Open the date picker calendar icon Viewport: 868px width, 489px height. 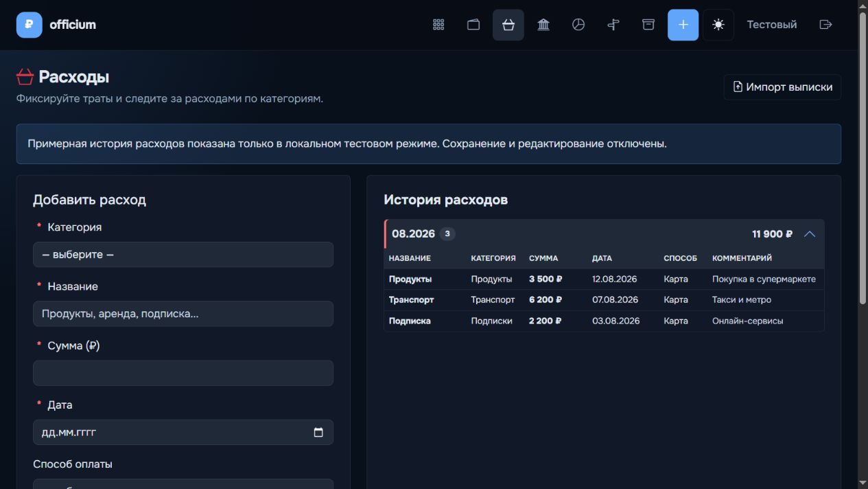318,432
